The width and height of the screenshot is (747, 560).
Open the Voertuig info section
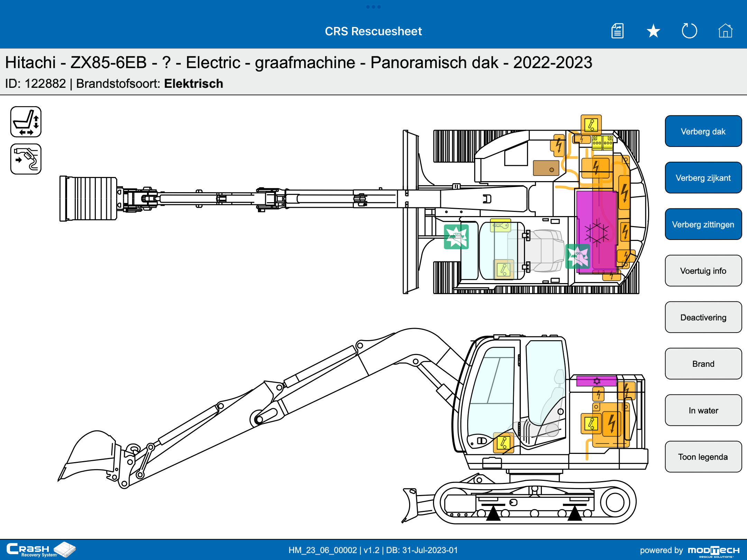(703, 271)
